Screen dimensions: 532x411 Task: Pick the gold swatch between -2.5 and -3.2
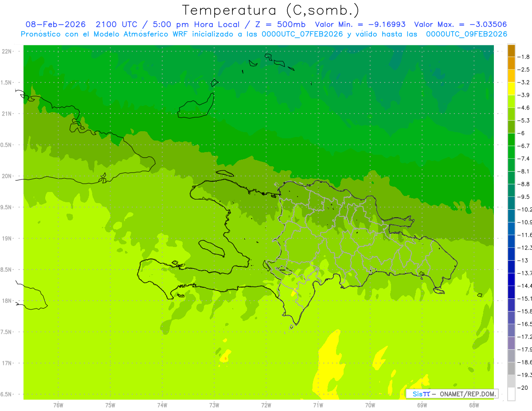coord(511,76)
